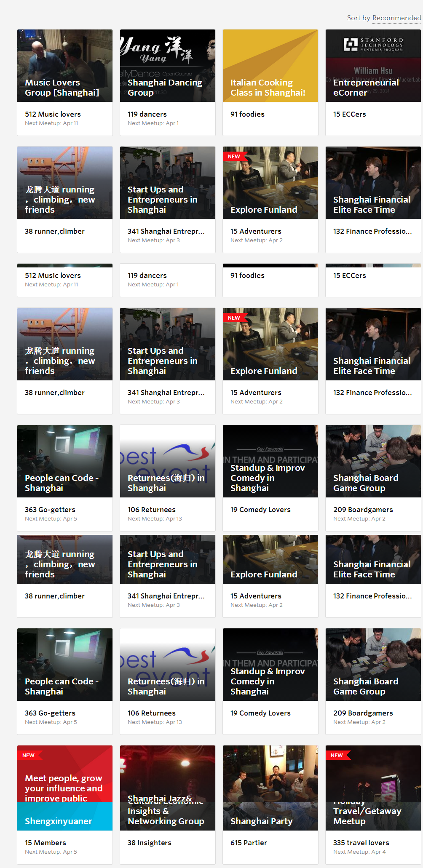Select the 615 Partier text
Screen dimensions: 423x868
[x=249, y=843]
